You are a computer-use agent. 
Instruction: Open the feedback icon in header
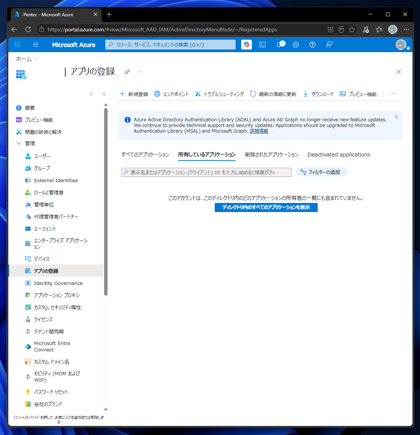click(329, 45)
